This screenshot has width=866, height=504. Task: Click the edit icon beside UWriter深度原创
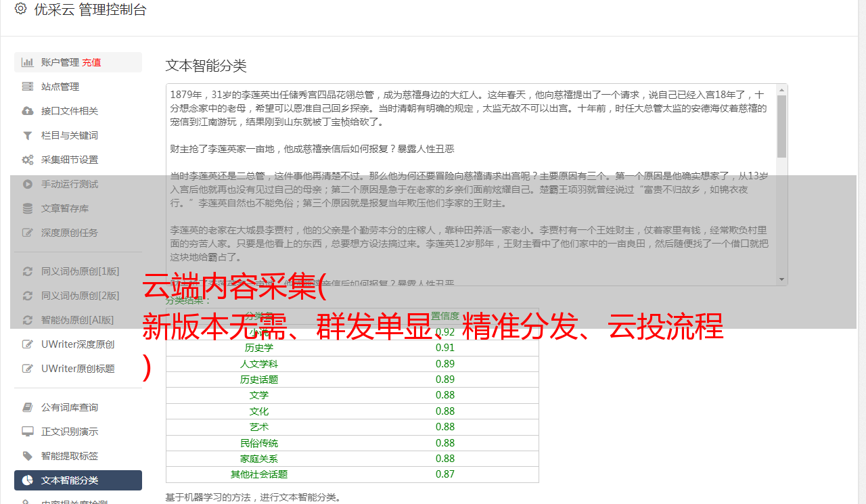tap(28, 344)
